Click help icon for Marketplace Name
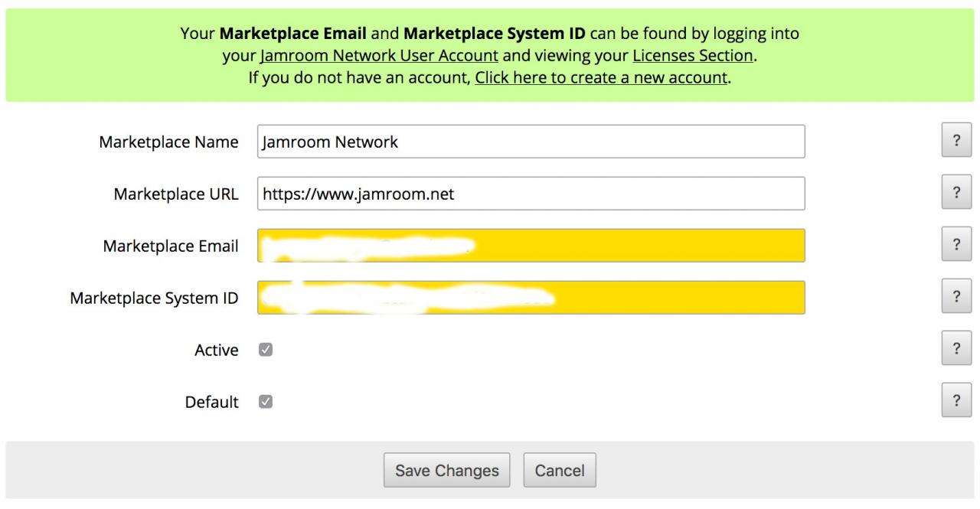This screenshot has width=980, height=509. coord(956,141)
